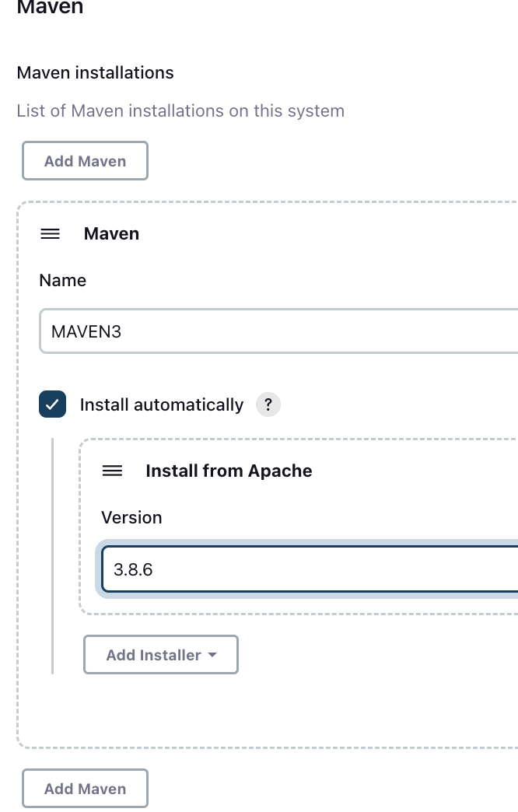
Task: Click the Version label
Action: point(131,517)
